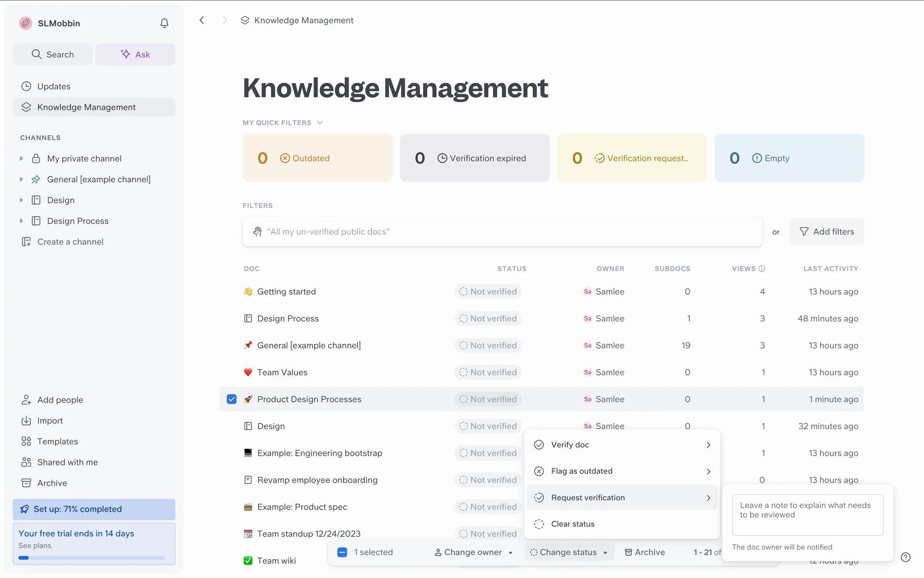The height and width of the screenshot is (578, 924).
Task: Click the Add filters button
Action: point(827,232)
